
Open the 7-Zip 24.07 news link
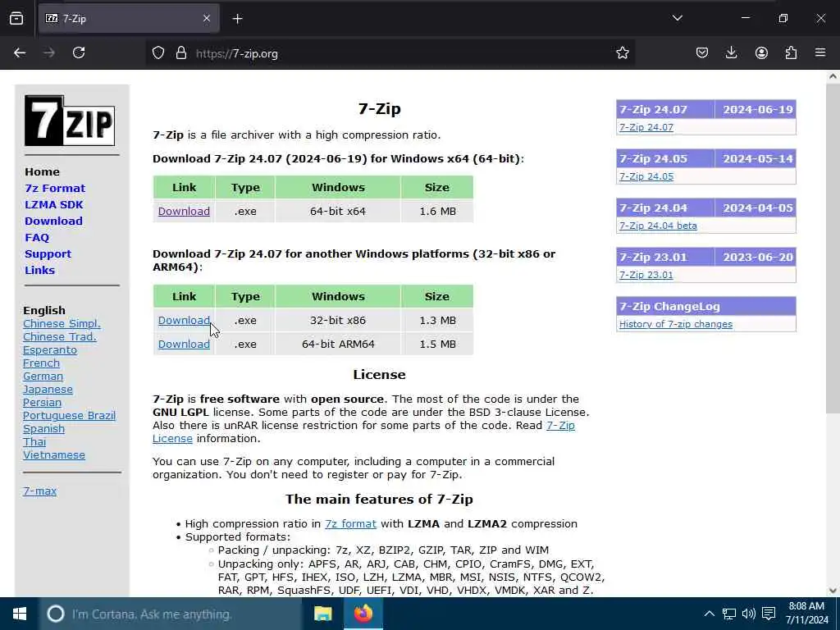pos(646,127)
